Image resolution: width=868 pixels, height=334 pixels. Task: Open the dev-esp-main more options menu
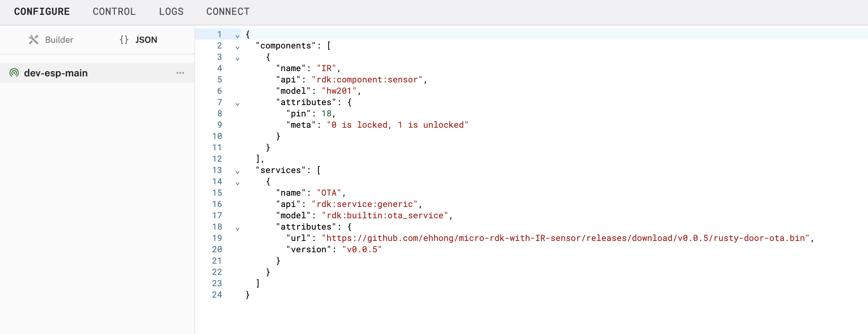[x=180, y=73]
